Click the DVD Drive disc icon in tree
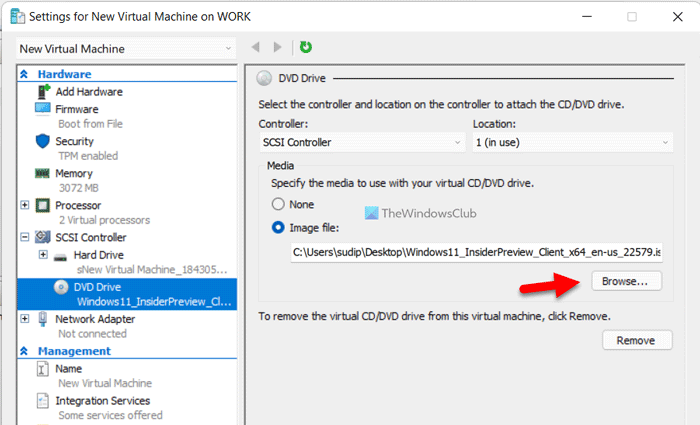This screenshot has width=700, height=425. point(61,287)
